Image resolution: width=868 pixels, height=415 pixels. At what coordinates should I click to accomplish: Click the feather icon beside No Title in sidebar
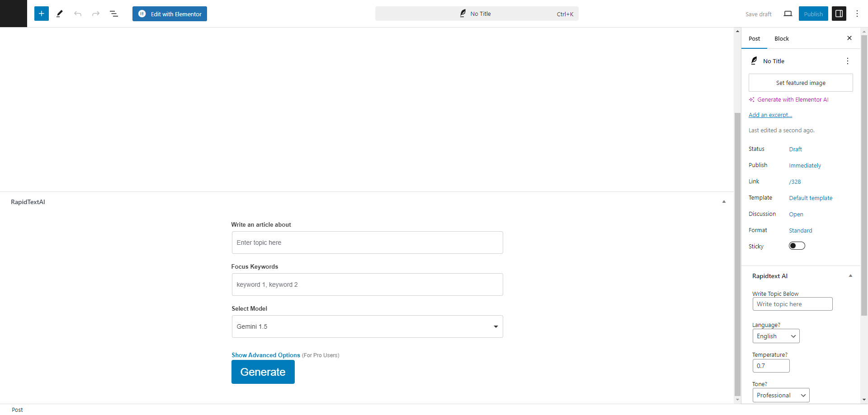(754, 61)
